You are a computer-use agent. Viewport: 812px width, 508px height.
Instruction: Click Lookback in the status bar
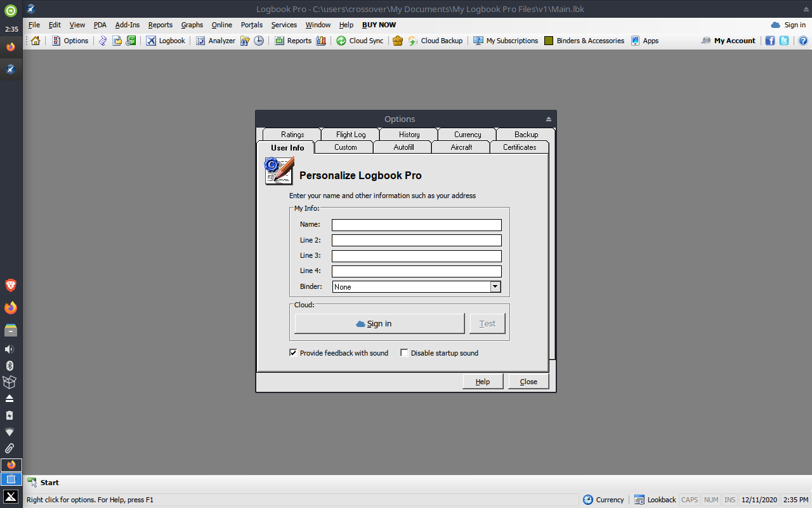coord(655,500)
